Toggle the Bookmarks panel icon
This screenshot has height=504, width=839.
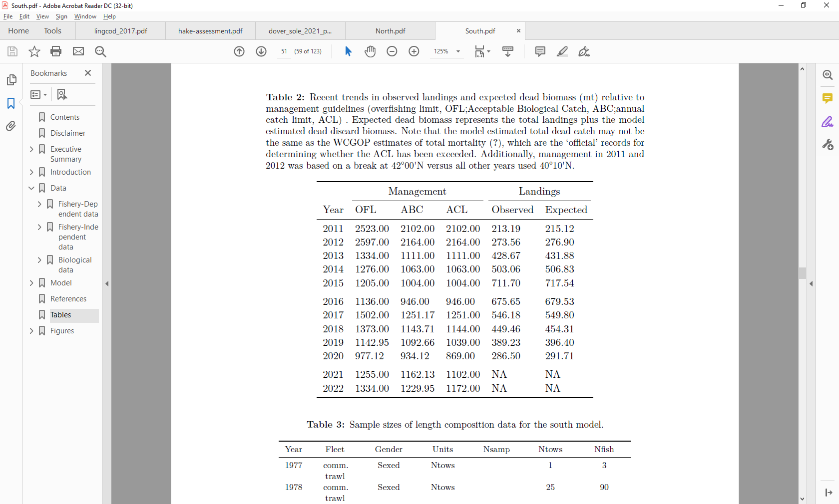click(x=11, y=103)
